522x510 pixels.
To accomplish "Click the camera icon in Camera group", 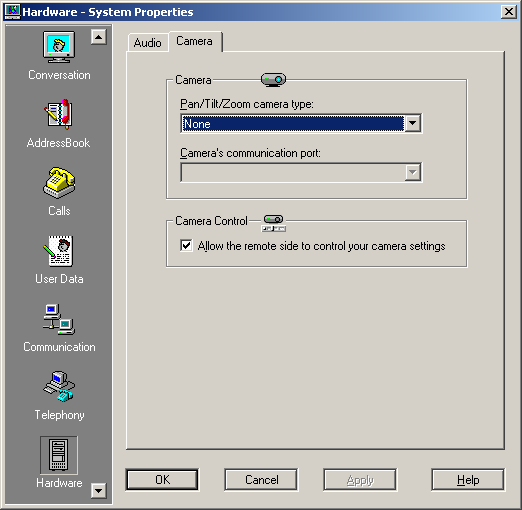I will pos(273,80).
